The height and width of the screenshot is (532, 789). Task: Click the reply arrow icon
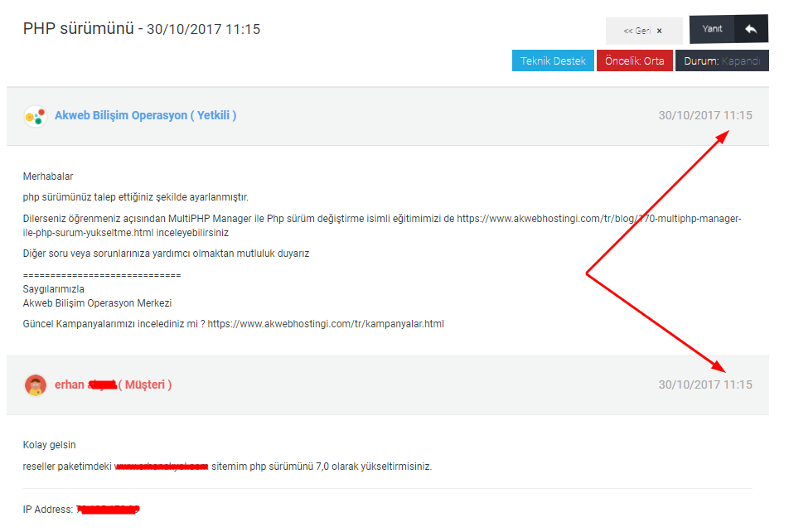[x=751, y=29]
